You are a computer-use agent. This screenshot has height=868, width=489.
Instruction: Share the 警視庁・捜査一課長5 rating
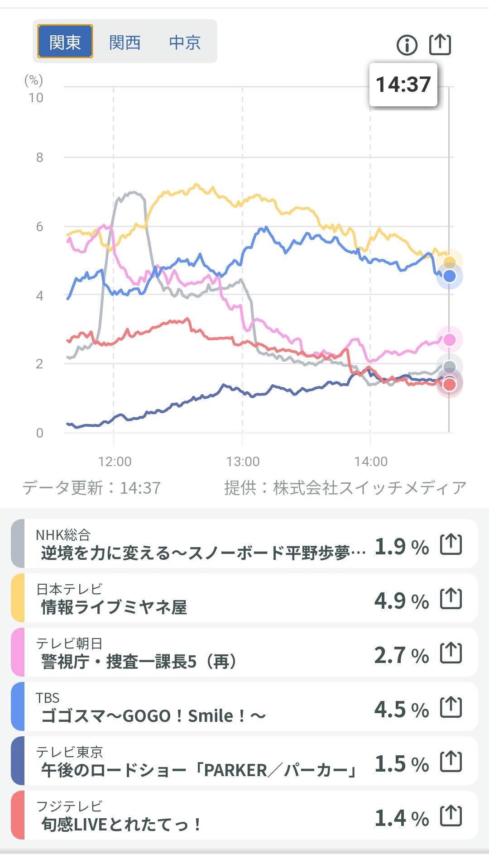pyautogui.click(x=451, y=653)
